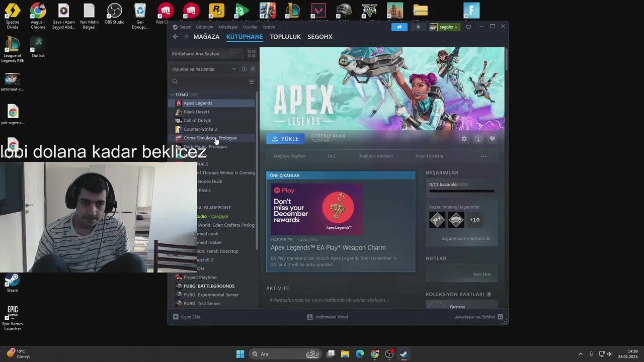The width and height of the screenshot is (644, 362).
Task: Open the Steam shortcut on the desktop
Action: (x=13, y=283)
